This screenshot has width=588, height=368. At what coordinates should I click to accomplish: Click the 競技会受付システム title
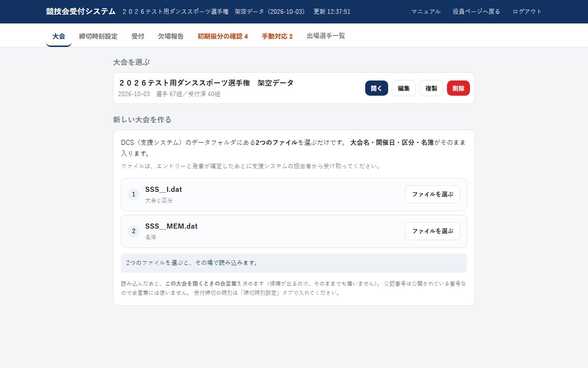[81, 11]
